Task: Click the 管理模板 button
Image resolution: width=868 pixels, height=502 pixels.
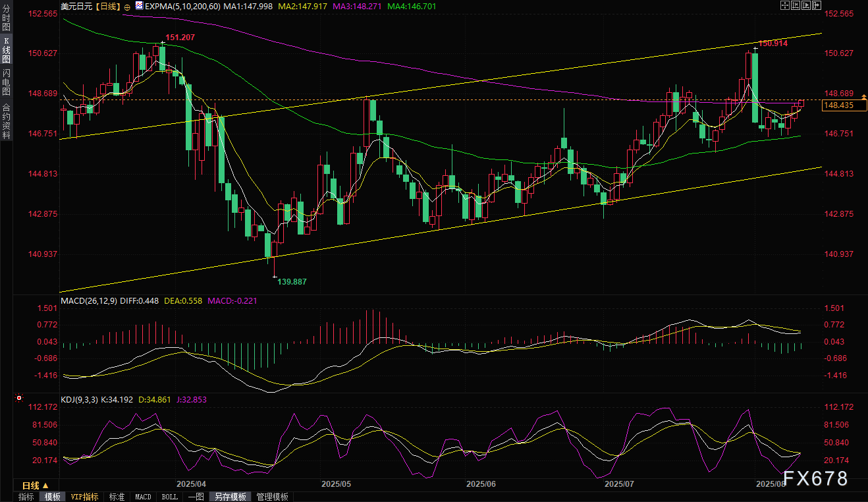Action: [272, 497]
